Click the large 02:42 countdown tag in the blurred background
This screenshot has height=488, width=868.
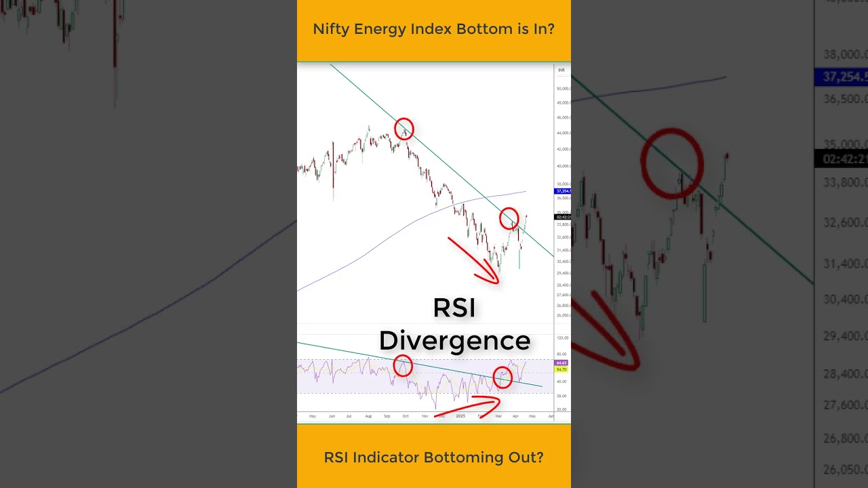841,159
